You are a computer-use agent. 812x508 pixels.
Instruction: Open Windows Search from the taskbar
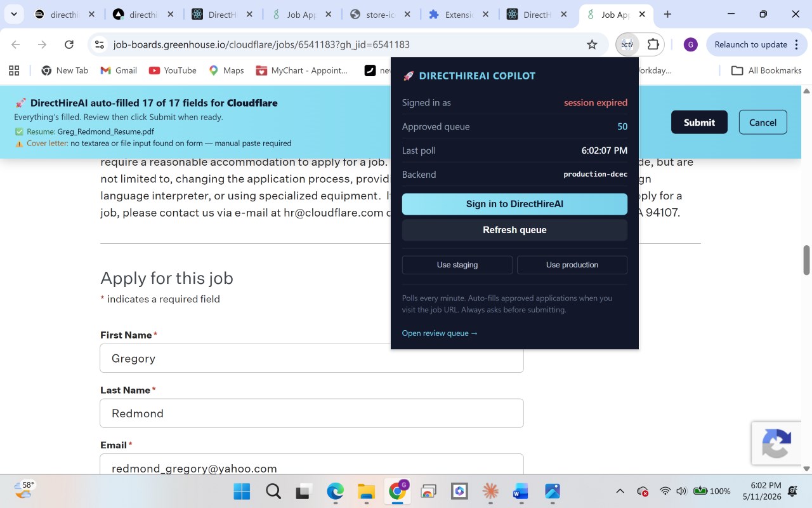tap(273, 491)
